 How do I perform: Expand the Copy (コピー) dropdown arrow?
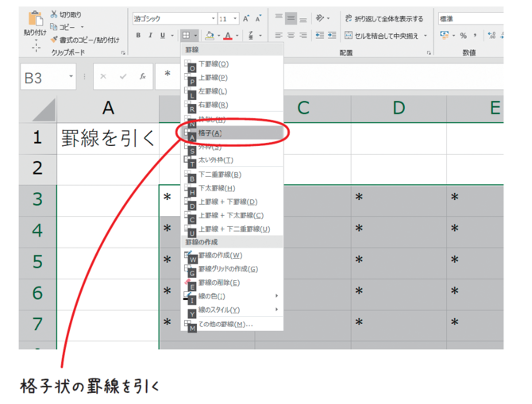tap(82, 27)
